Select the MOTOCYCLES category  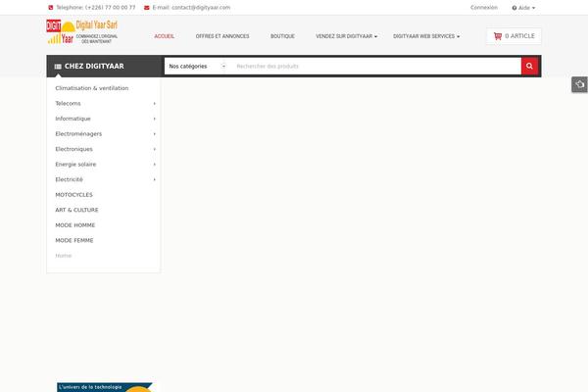tap(73, 195)
